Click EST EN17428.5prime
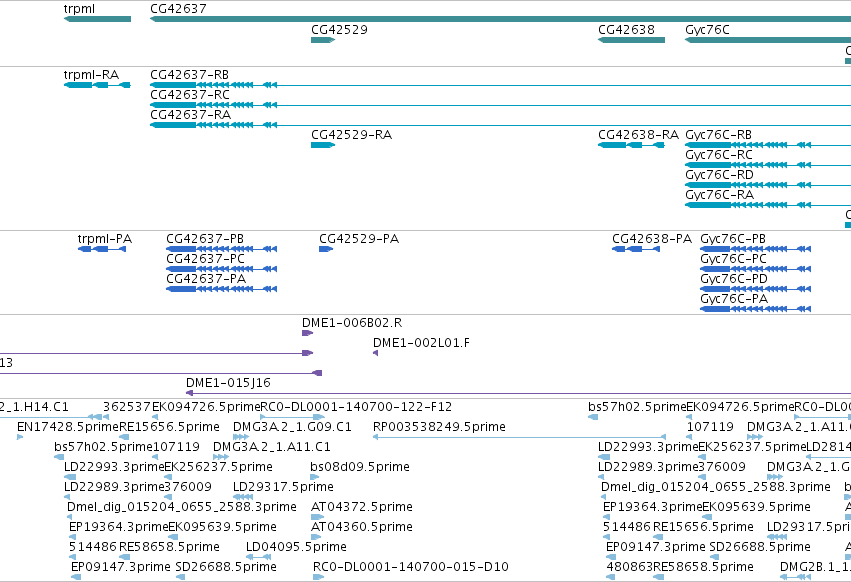 (x=20, y=436)
